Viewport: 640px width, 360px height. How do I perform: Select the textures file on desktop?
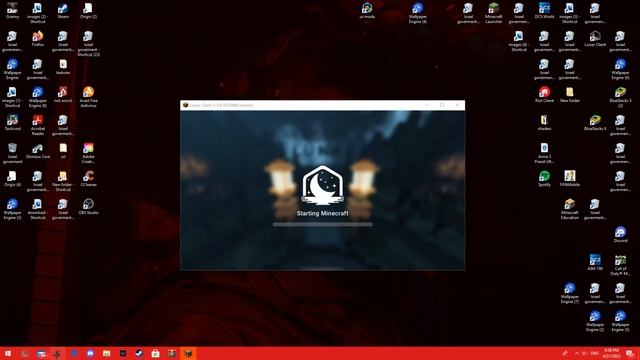pyautogui.click(x=63, y=67)
